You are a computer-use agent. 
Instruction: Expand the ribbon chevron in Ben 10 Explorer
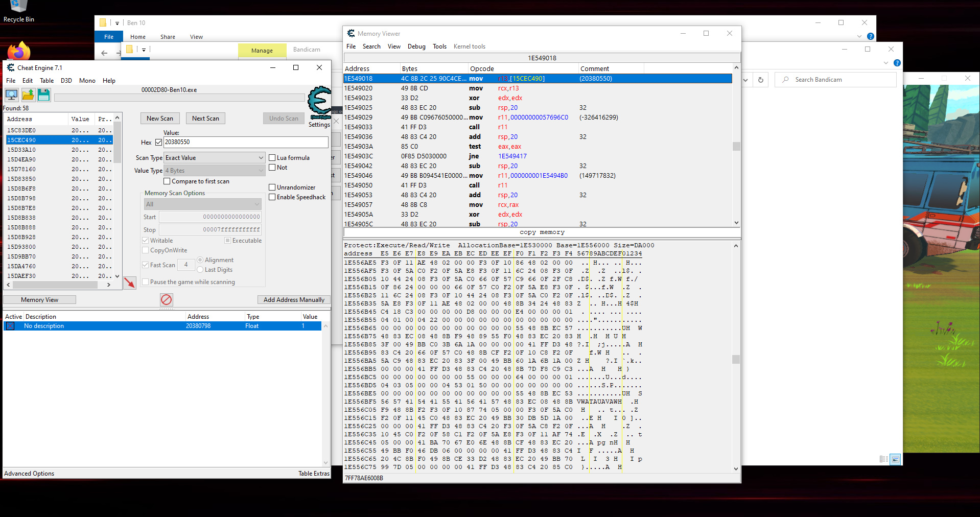click(859, 36)
